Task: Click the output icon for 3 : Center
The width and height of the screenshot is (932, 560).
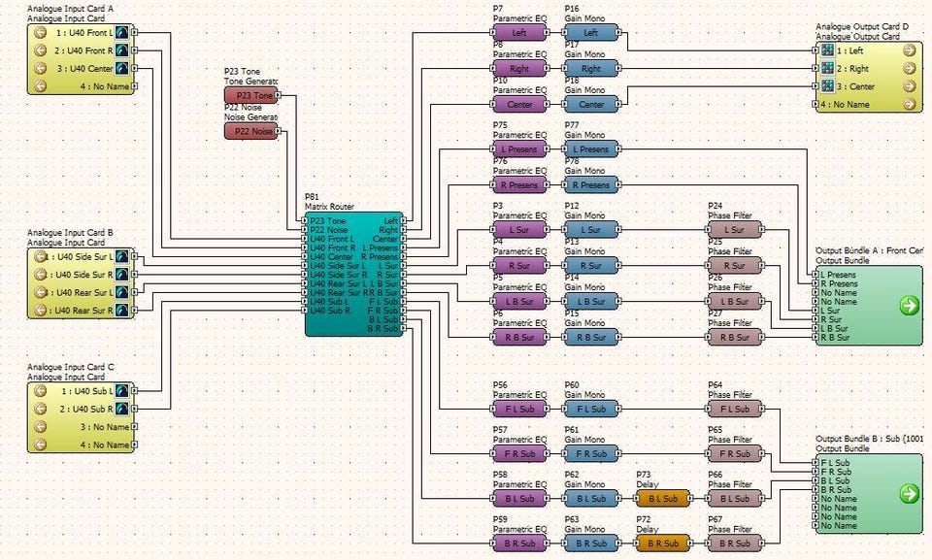Action: pyautogui.click(x=827, y=86)
